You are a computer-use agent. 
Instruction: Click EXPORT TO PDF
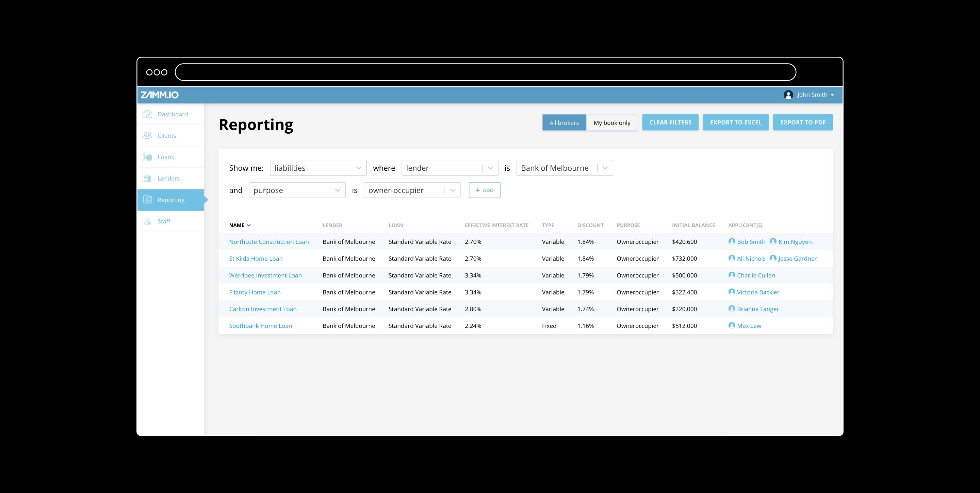pyautogui.click(x=803, y=122)
